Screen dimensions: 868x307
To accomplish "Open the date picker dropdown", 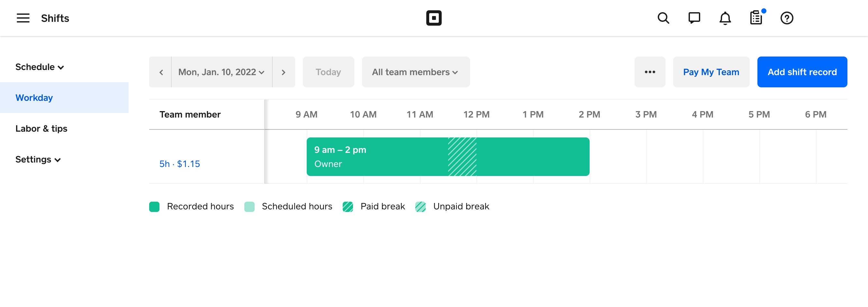I will (x=222, y=72).
